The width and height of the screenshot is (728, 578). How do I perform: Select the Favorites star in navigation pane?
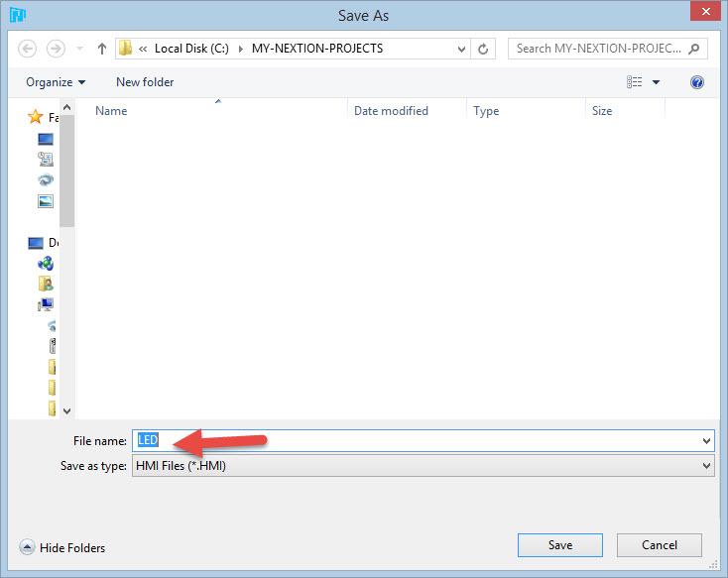36,117
